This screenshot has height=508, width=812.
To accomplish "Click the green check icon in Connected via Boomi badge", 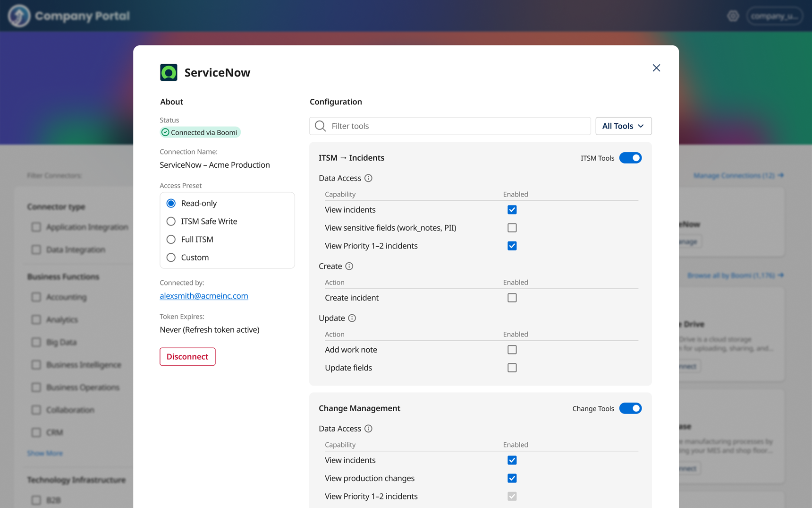I will click(166, 132).
